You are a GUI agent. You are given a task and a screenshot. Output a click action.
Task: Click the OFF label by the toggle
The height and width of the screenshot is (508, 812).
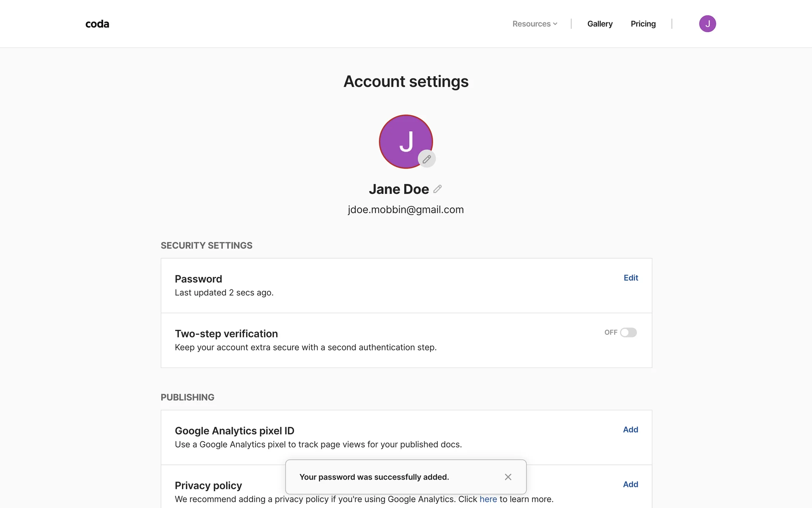point(611,332)
